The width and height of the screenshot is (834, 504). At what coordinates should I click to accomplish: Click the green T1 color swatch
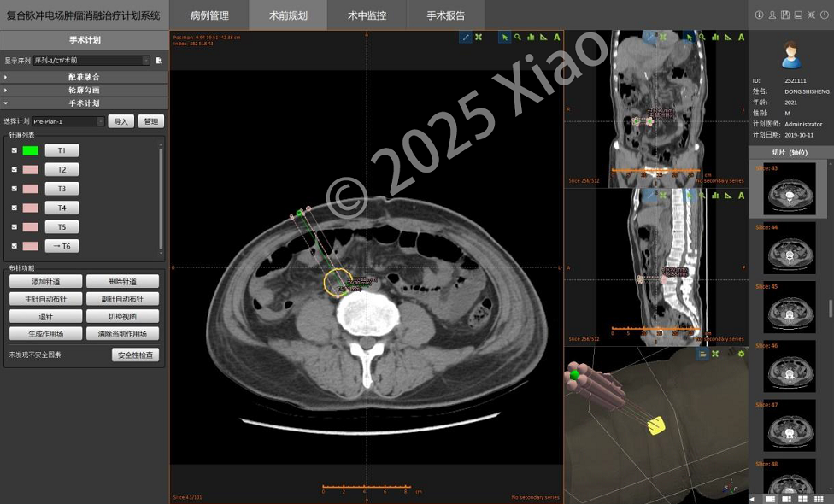click(x=30, y=150)
